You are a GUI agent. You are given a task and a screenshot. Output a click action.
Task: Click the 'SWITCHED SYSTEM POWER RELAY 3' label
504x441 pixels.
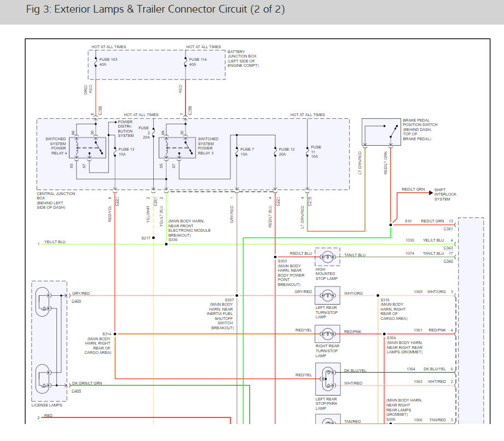[x=208, y=146]
